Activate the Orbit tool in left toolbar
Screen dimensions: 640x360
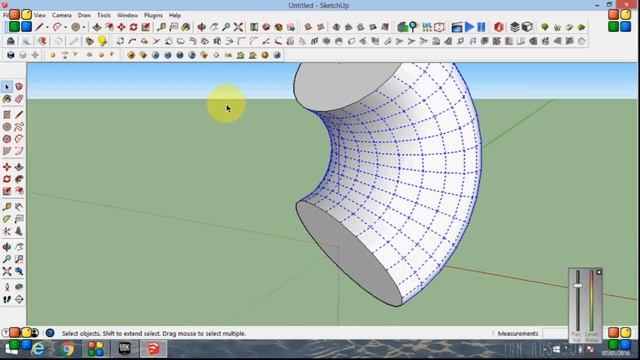click(x=7, y=247)
